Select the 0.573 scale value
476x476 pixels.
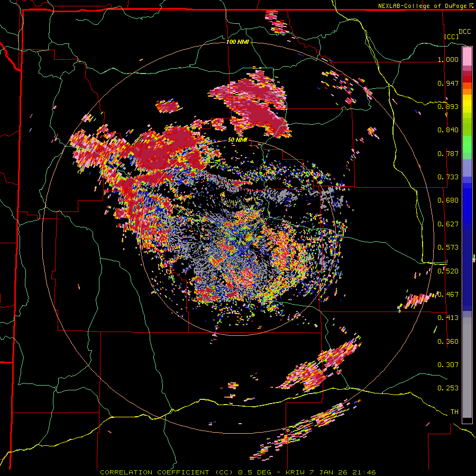click(448, 247)
